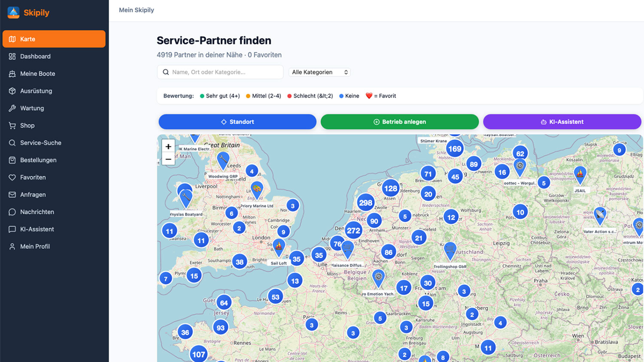644x362 pixels.
Task: Select the Trollingshop GbR pin
Action: coord(450,251)
